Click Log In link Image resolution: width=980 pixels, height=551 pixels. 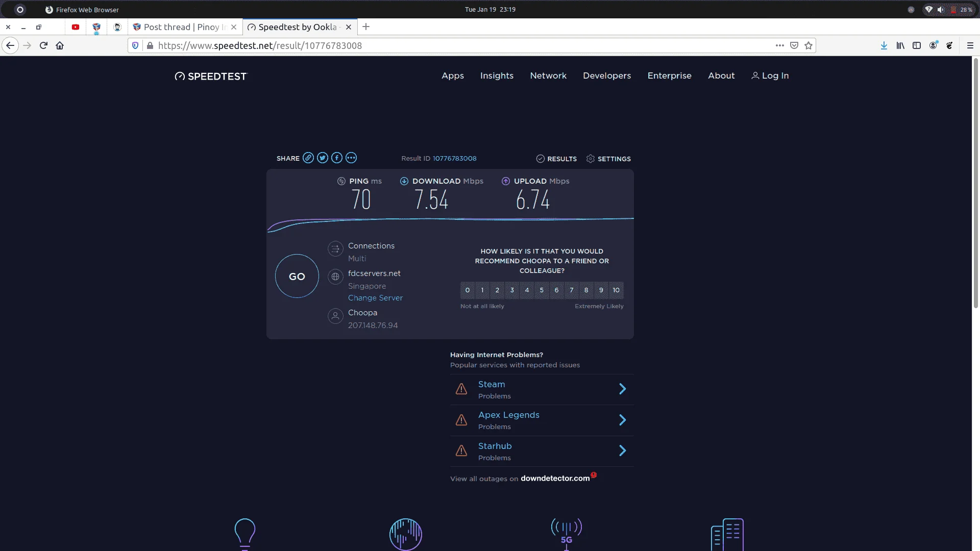(770, 76)
